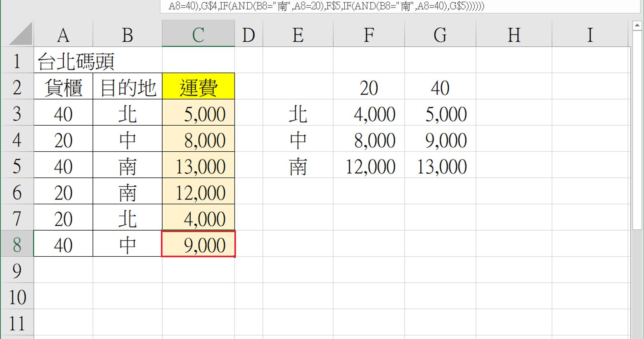This screenshot has width=644, height=339.
Task: Select row 2 header
Action: coord(17,87)
